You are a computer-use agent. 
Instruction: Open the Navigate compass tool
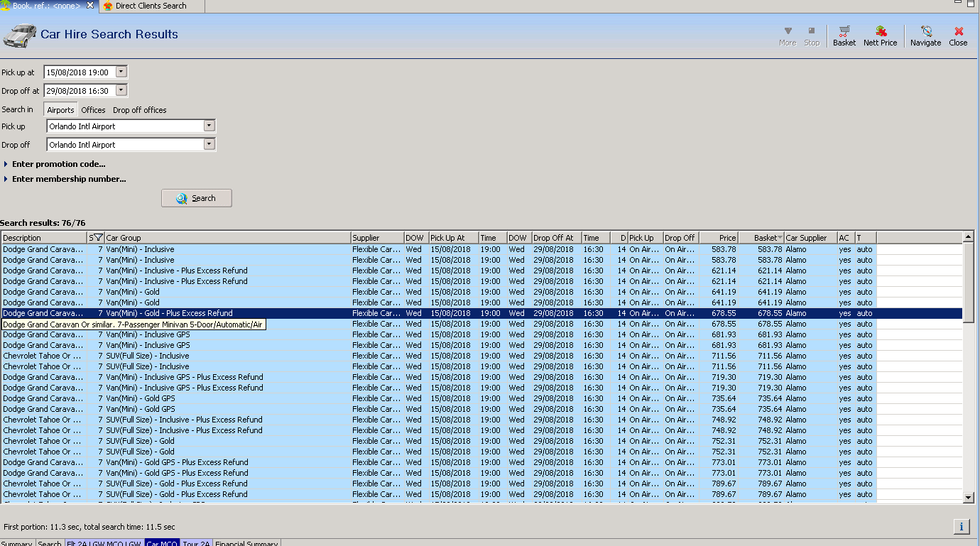click(x=925, y=36)
